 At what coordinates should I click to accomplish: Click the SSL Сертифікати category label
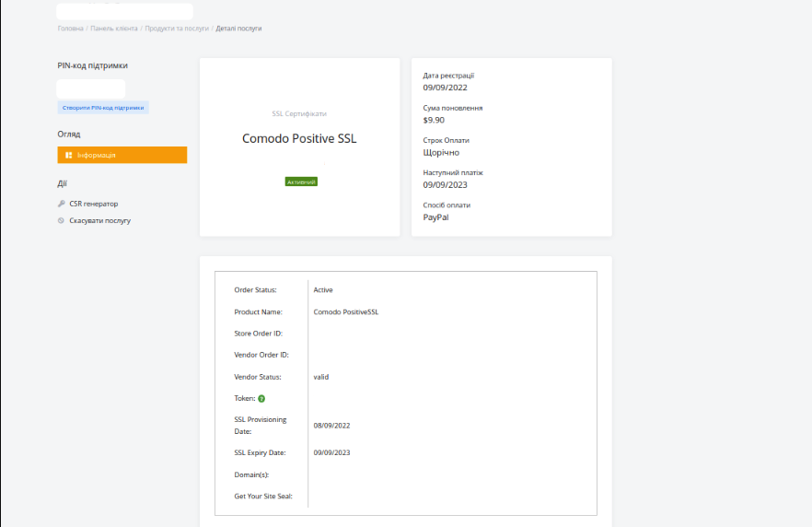[x=299, y=113]
